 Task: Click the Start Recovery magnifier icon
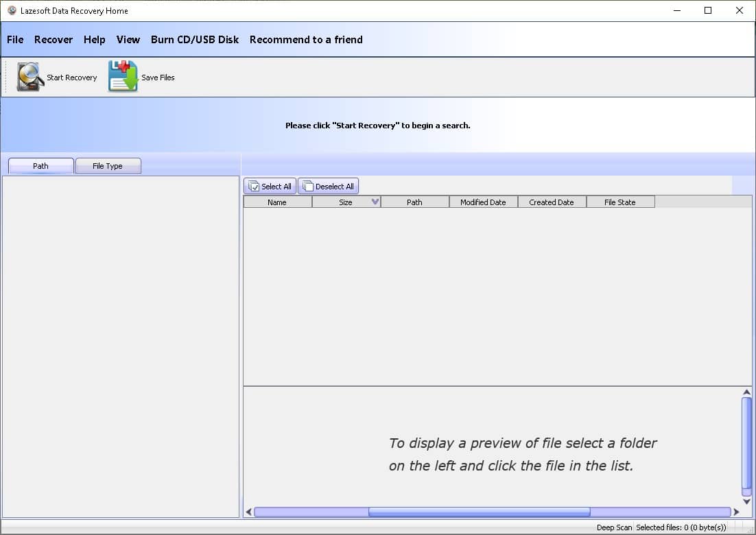(x=30, y=77)
